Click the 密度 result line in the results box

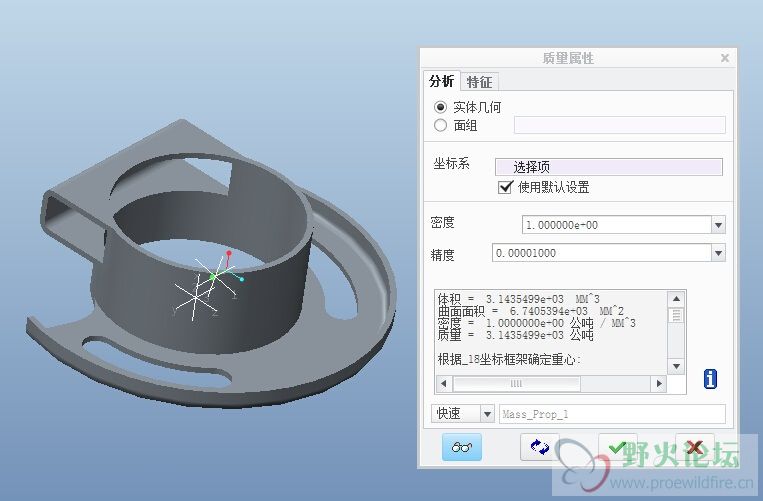coord(537,323)
